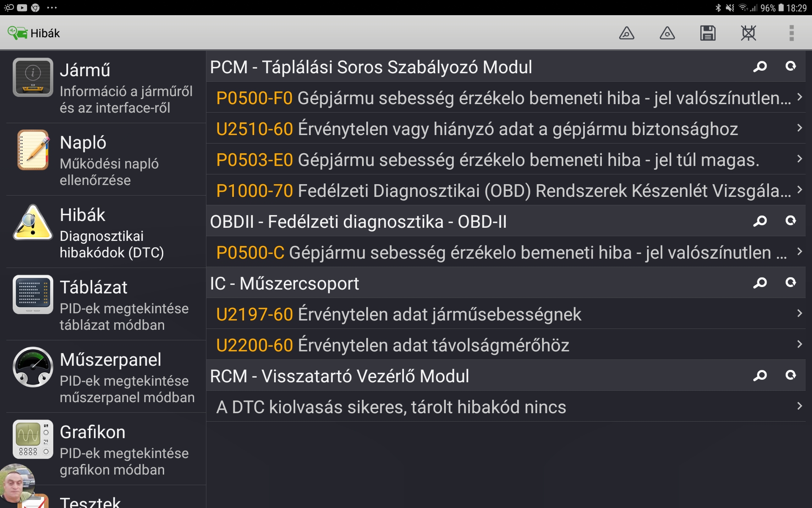Open the three-dot overflow menu
This screenshot has width=812, height=508.
[x=791, y=33]
